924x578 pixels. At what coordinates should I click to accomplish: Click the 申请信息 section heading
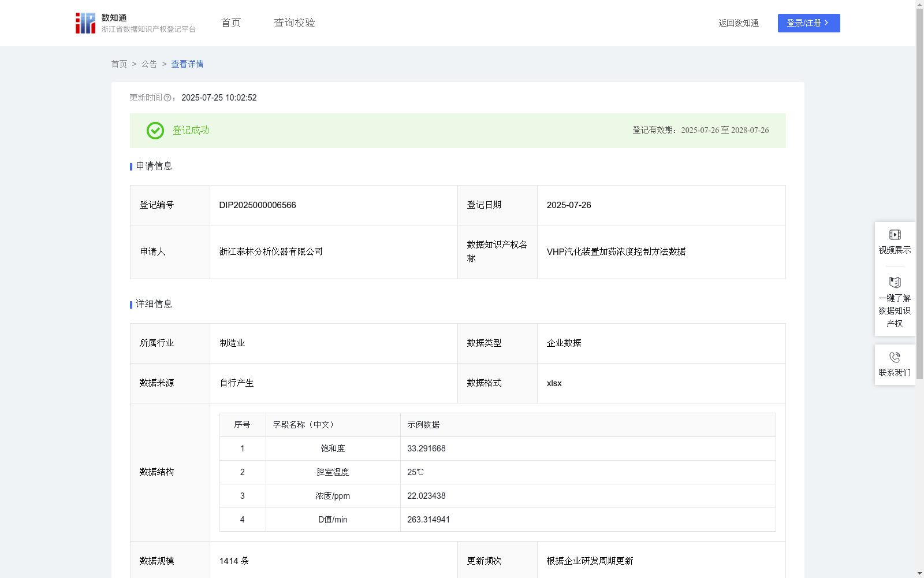[154, 166]
